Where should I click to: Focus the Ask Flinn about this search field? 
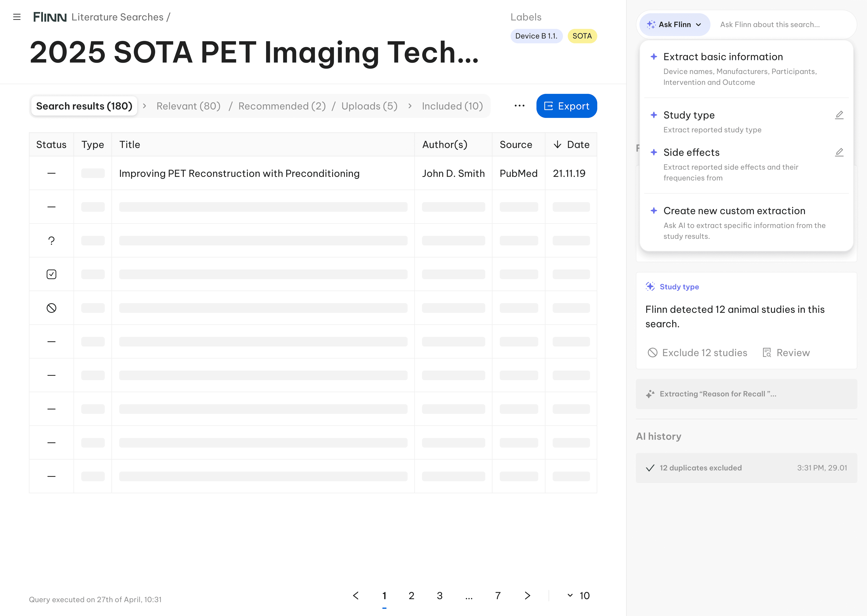click(x=782, y=25)
